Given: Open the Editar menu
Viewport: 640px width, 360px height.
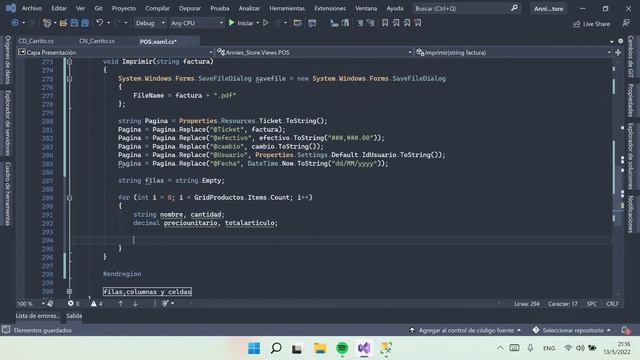Looking at the screenshot, I should [x=59, y=8].
